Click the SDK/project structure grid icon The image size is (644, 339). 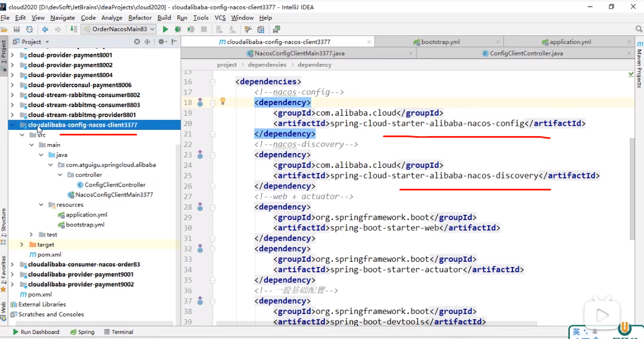coord(261,29)
